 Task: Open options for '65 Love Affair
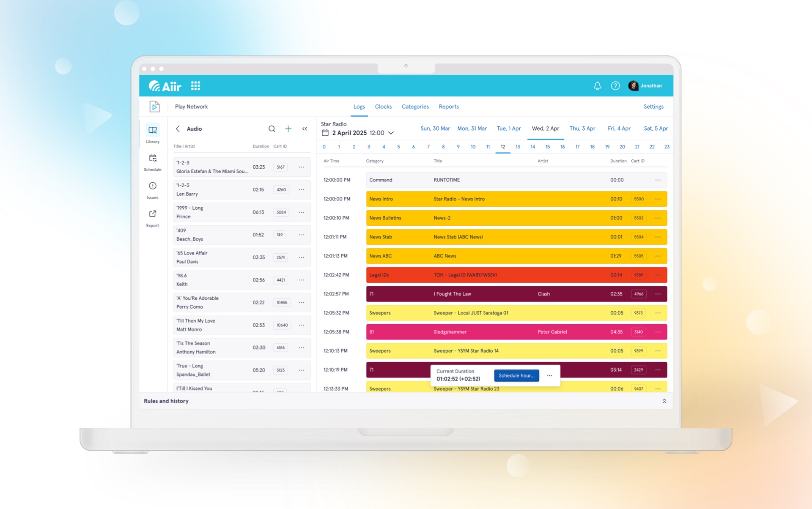(x=302, y=257)
